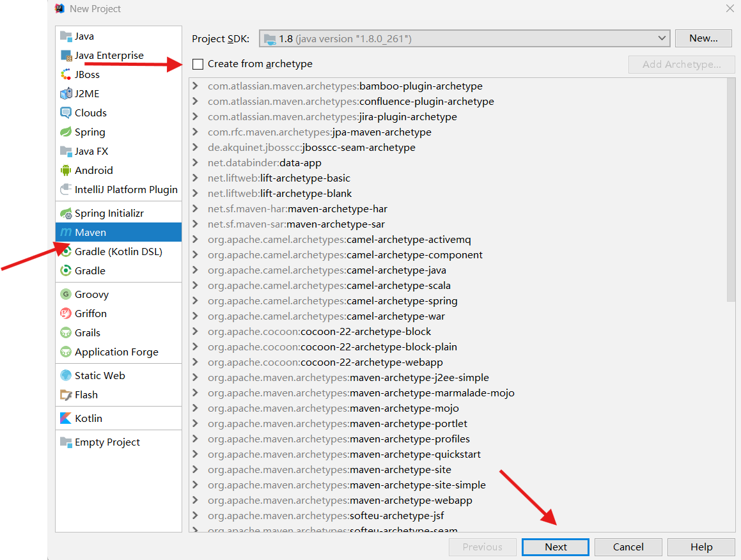Image resolution: width=741 pixels, height=560 pixels.
Task: Click the Clouds icon
Action: 66,113
